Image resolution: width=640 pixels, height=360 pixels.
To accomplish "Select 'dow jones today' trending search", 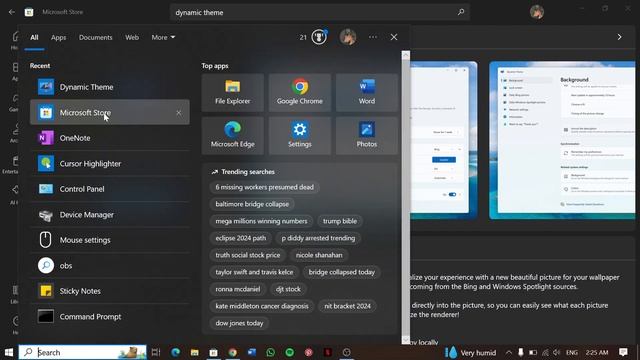I will [239, 323].
